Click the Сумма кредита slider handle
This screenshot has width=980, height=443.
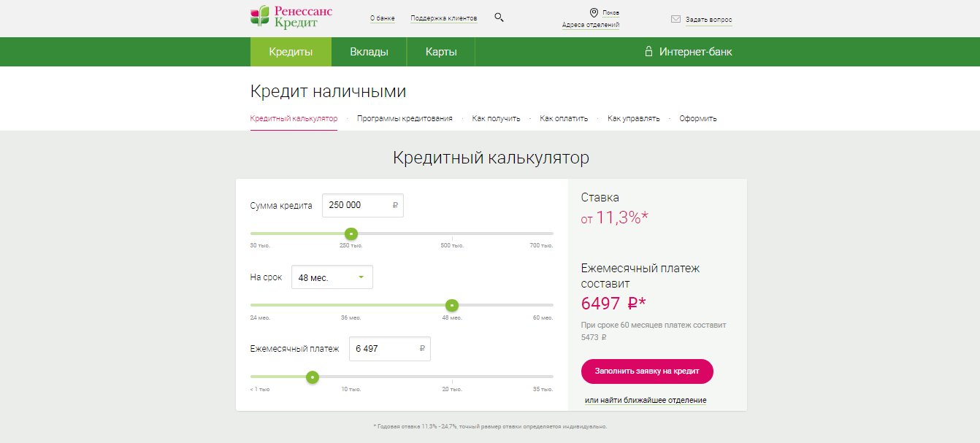pyautogui.click(x=351, y=234)
